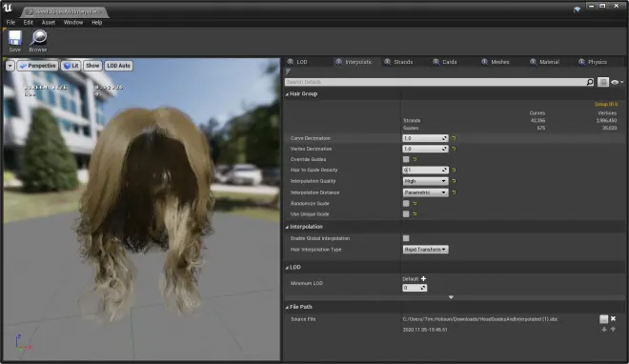The width and height of the screenshot is (629, 364).
Task: Open the Window menu
Action: (73, 23)
